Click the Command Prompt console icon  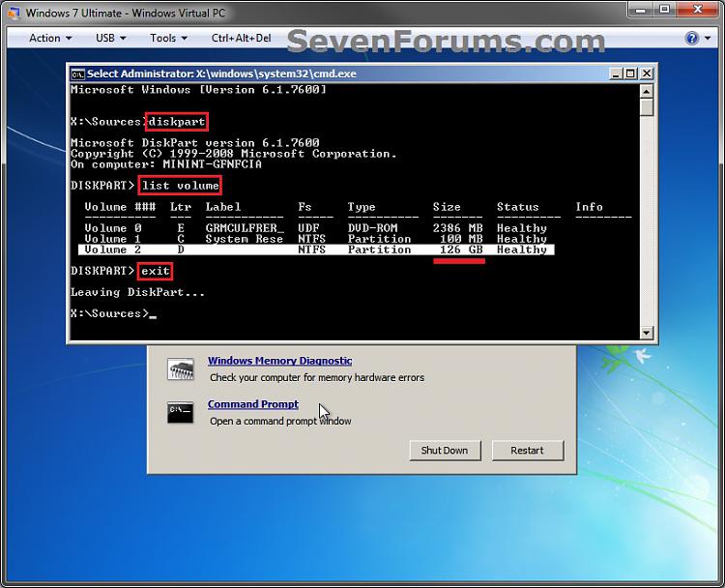181,412
